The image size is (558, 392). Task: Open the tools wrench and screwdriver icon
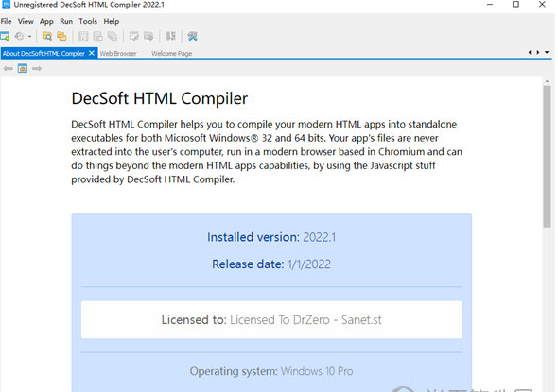tap(193, 36)
